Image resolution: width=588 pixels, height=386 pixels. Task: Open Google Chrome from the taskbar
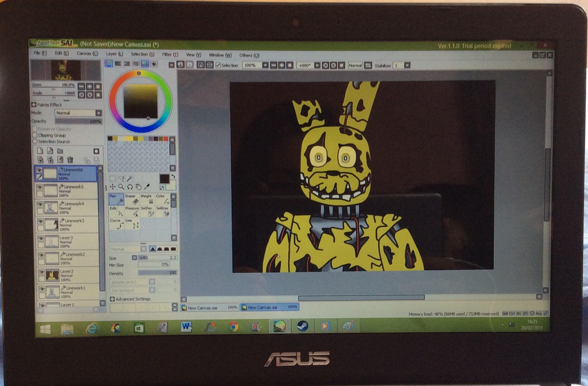(233, 327)
